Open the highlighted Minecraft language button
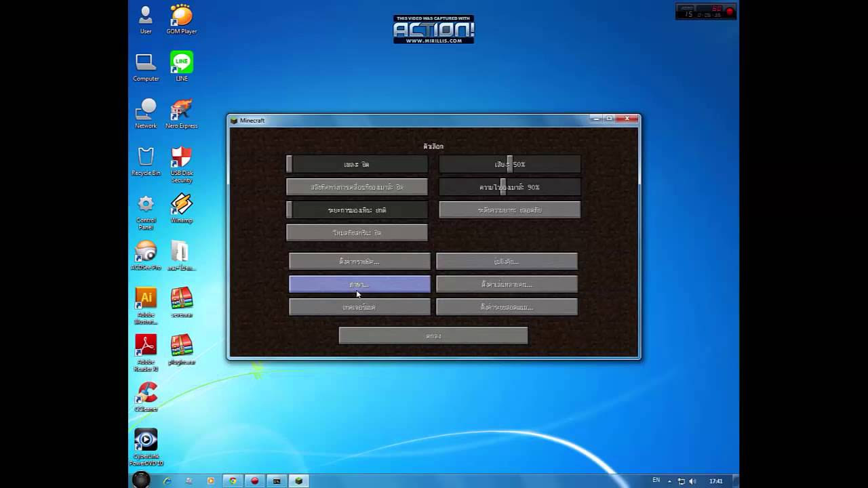The height and width of the screenshot is (488, 868). (x=360, y=284)
